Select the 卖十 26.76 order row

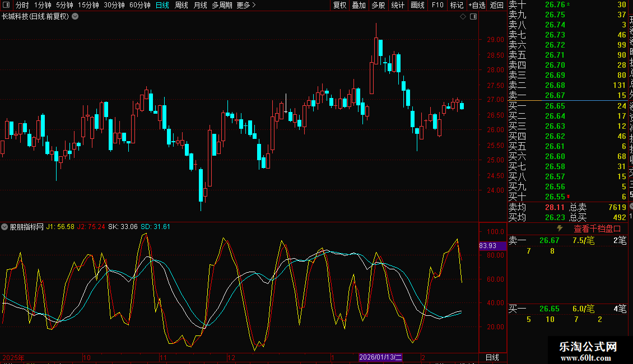coord(567,4)
